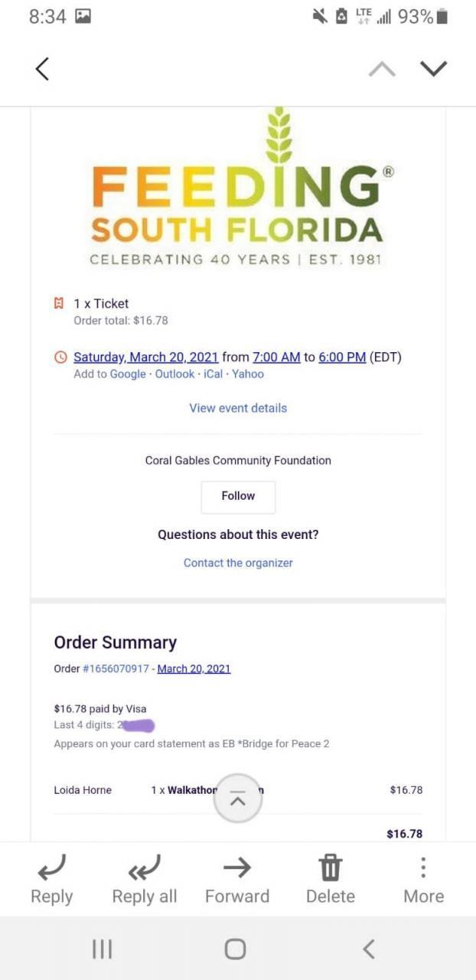Screen dimensions: 476x980
Task: Add event to Google calendar
Action: [128, 374]
